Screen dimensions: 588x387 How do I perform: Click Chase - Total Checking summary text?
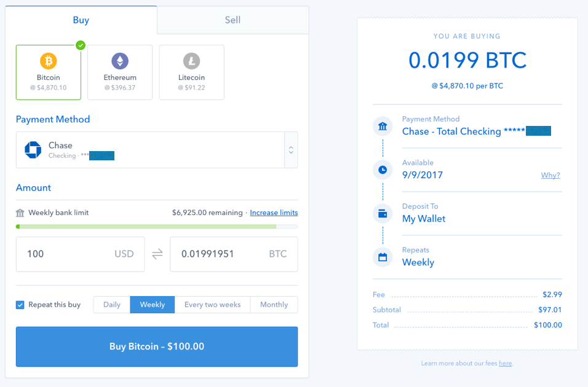tap(464, 131)
